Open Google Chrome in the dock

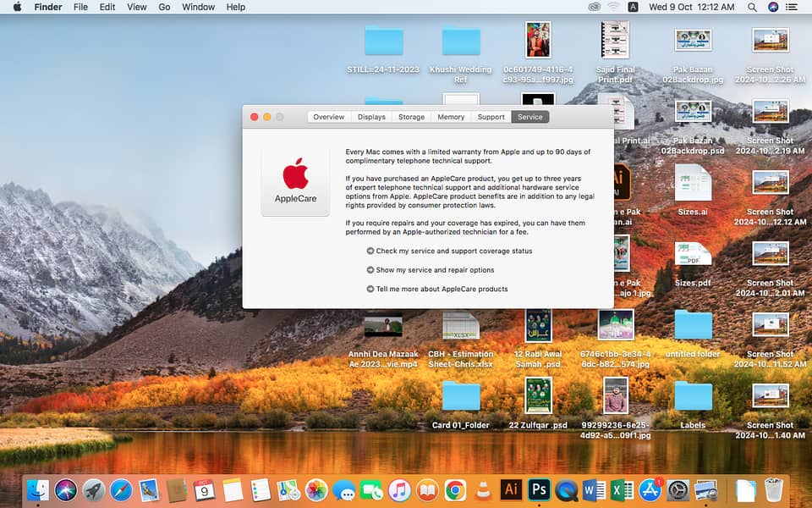(x=455, y=489)
